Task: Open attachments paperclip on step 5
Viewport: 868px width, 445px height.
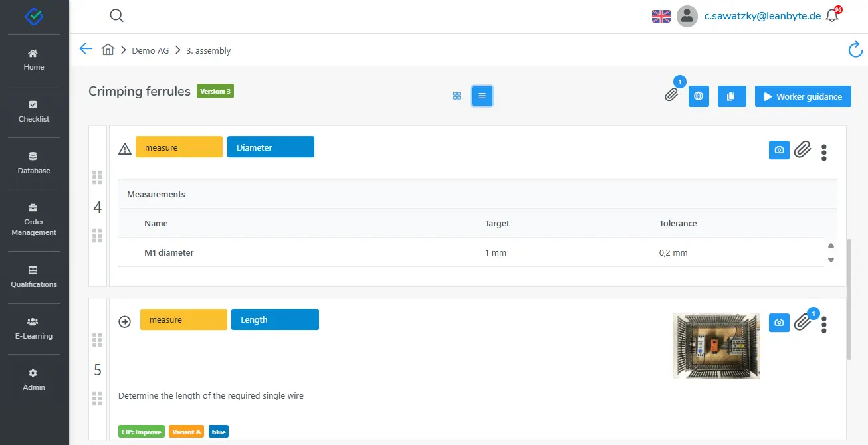Action: (803, 323)
